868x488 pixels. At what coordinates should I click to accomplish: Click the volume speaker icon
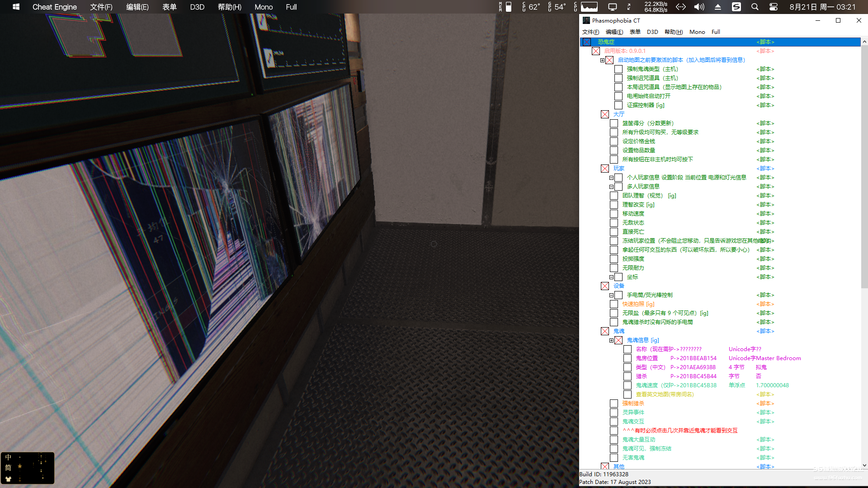click(699, 7)
